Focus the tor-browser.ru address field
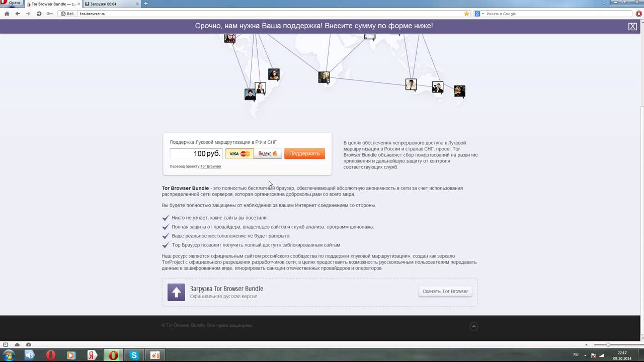The image size is (644, 362). [x=269, y=14]
